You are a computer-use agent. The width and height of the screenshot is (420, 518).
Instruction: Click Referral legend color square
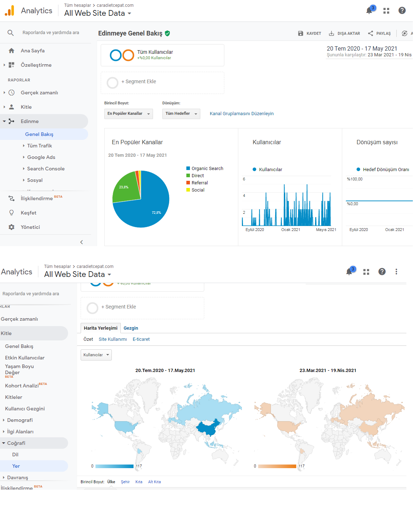(188, 183)
